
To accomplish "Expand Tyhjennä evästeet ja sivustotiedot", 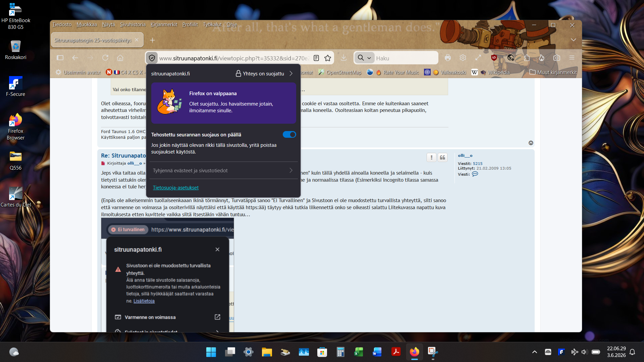I will (x=223, y=170).
